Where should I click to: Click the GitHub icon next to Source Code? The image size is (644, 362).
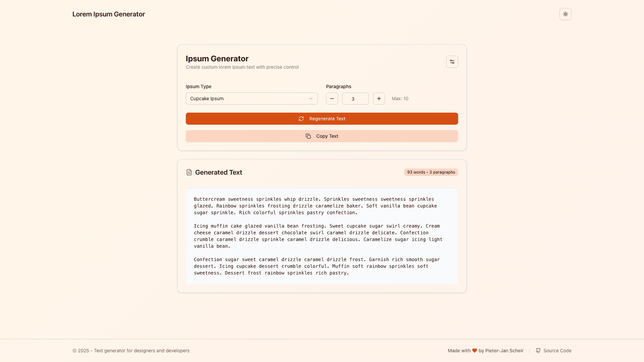point(538,351)
